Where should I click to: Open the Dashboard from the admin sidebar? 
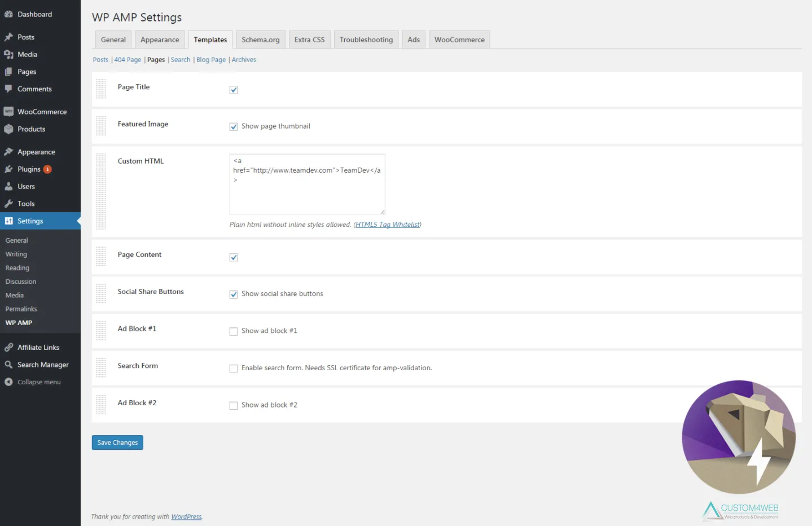(10, 14)
